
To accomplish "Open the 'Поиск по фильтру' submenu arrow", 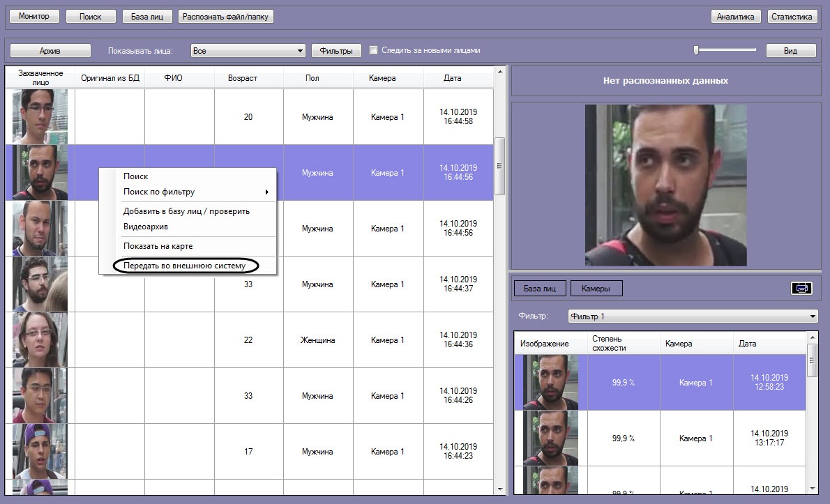I will [x=266, y=192].
